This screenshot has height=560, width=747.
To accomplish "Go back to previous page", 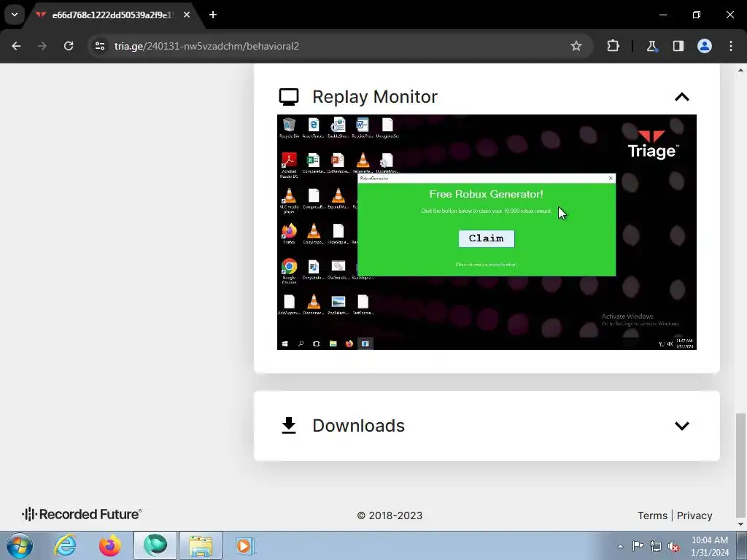I will 16,46.
